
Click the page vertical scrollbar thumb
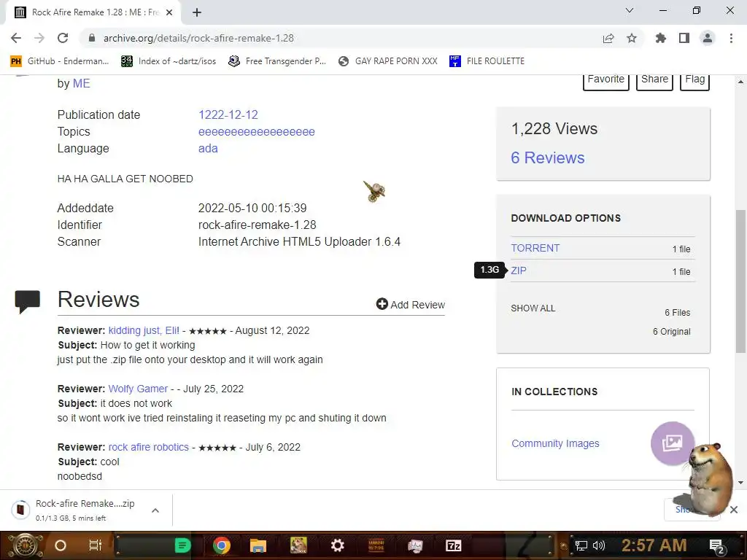(740, 281)
